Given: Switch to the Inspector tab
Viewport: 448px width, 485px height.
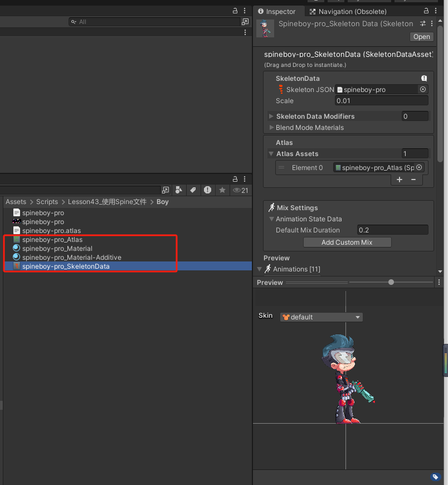Looking at the screenshot, I should pyautogui.click(x=277, y=12).
